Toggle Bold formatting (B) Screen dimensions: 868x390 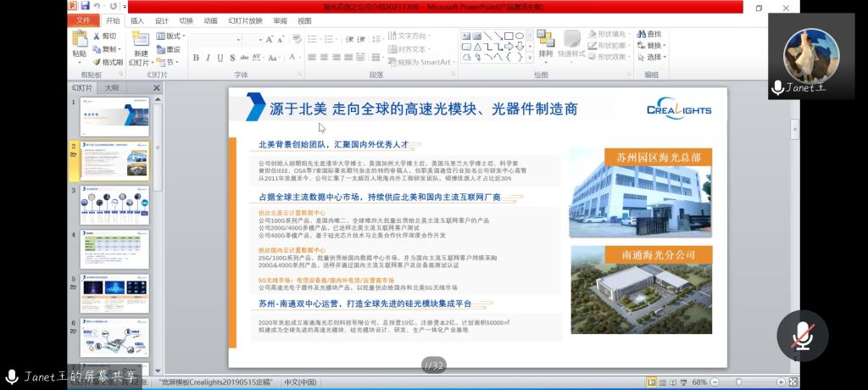pos(196,58)
